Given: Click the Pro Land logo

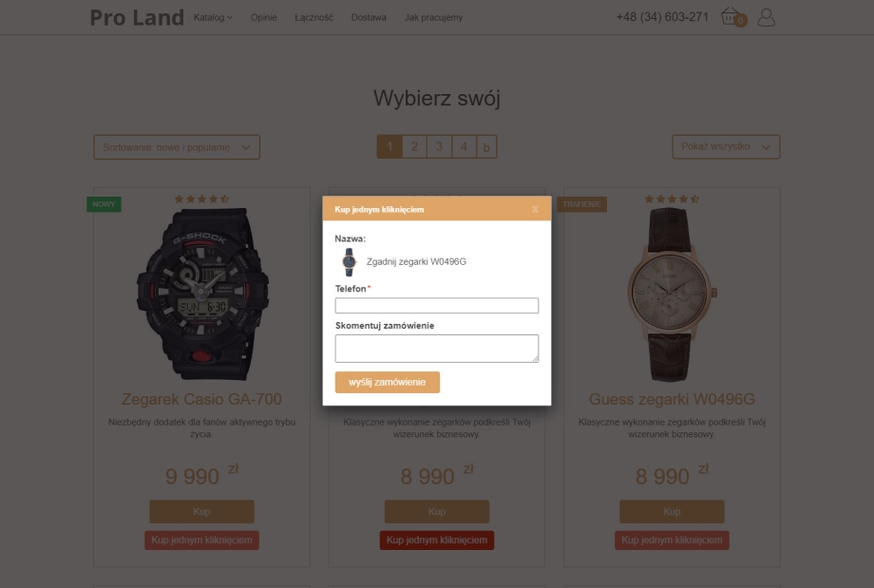Looking at the screenshot, I should pyautogui.click(x=137, y=17).
